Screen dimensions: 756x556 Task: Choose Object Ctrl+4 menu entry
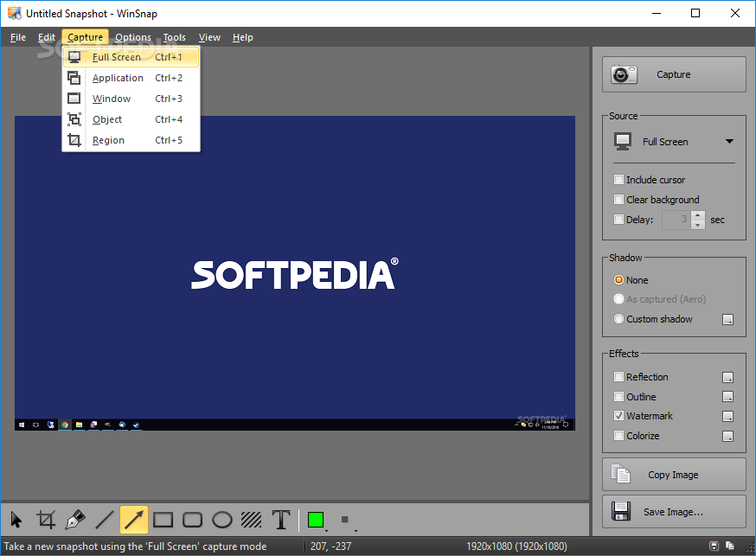pyautogui.click(x=131, y=119)
